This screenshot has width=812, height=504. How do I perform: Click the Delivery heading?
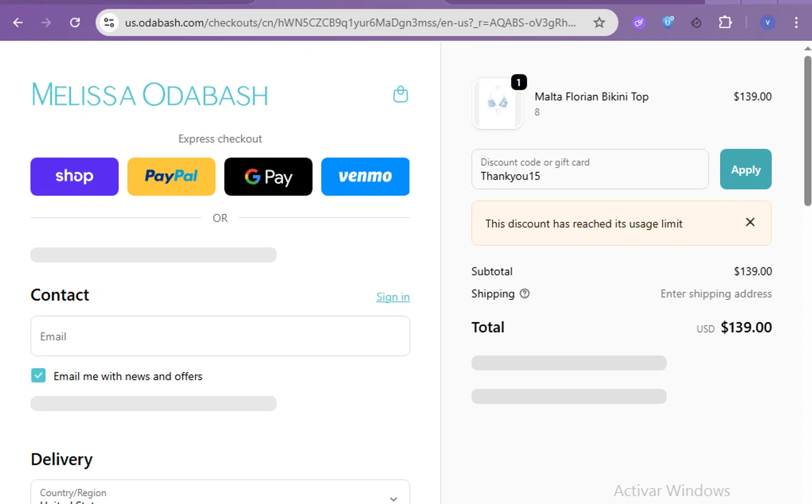(62, 459)
